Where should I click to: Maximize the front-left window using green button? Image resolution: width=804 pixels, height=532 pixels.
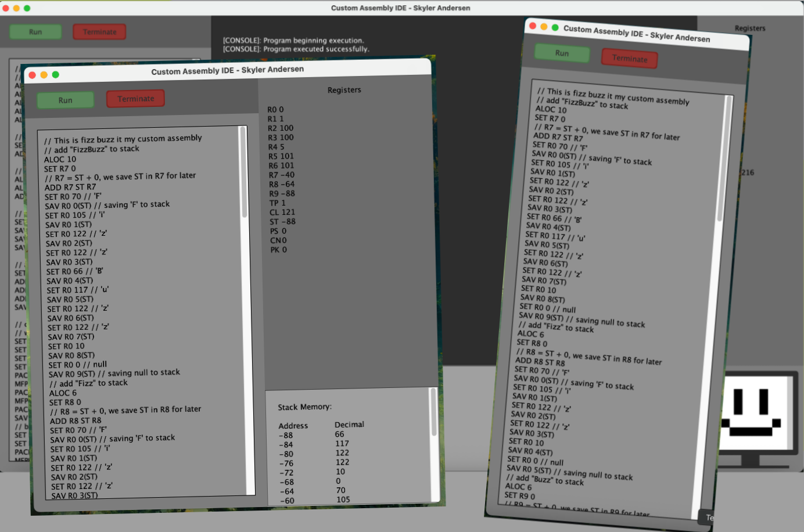(56, 74)
